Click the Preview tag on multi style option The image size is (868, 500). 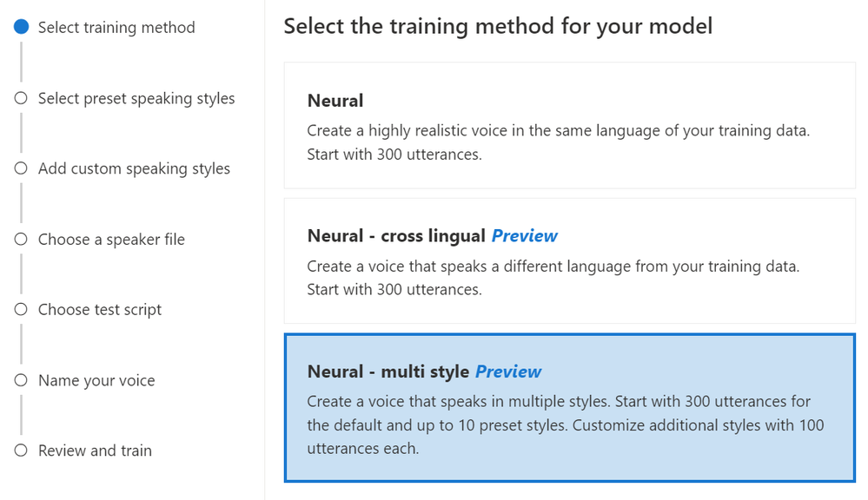tap(508, 372)
